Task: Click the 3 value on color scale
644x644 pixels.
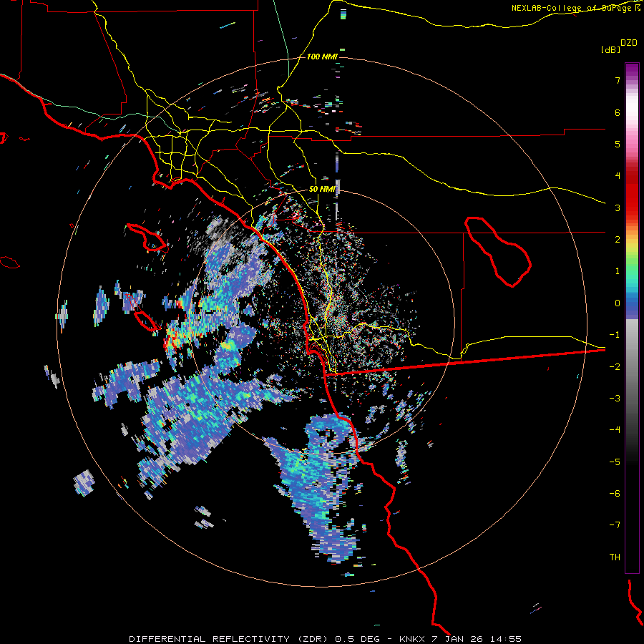Action: pos(618,208)
